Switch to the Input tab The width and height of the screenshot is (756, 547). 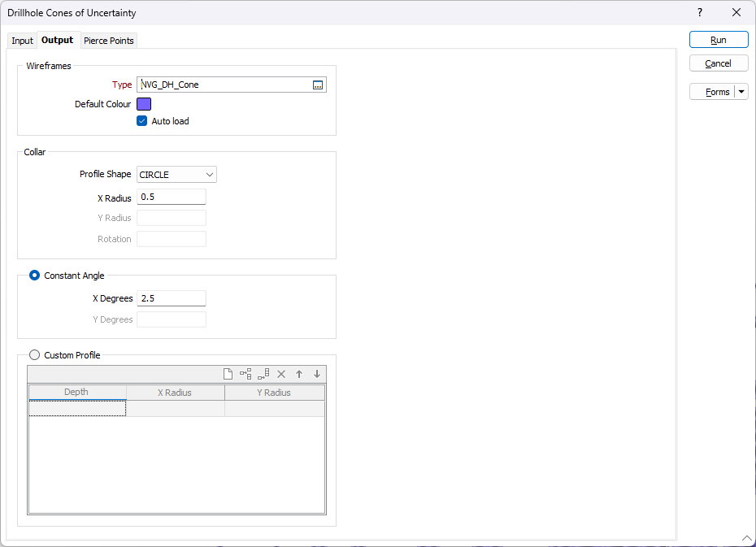point(22,41)
